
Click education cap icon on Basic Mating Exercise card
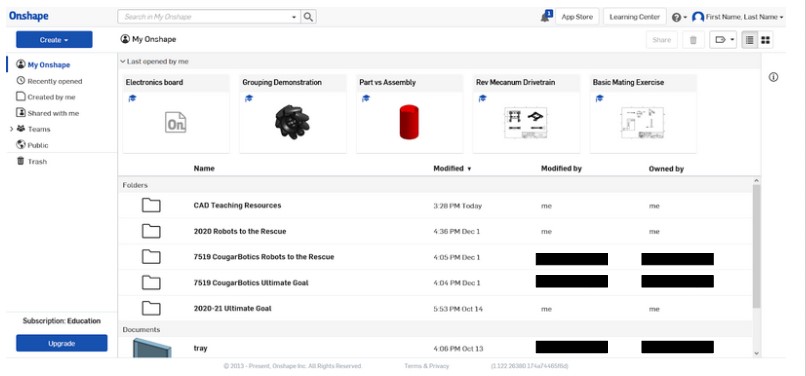pos(599,98)
